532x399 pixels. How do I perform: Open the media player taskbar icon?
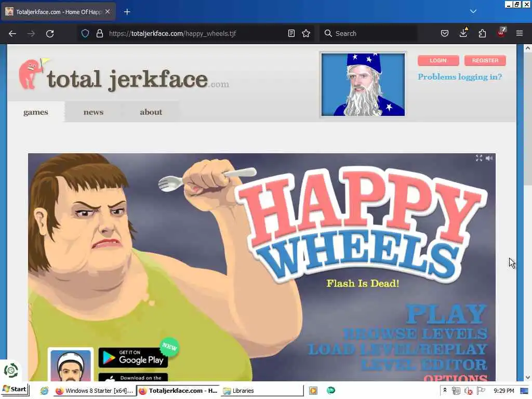tap(313, 391)
